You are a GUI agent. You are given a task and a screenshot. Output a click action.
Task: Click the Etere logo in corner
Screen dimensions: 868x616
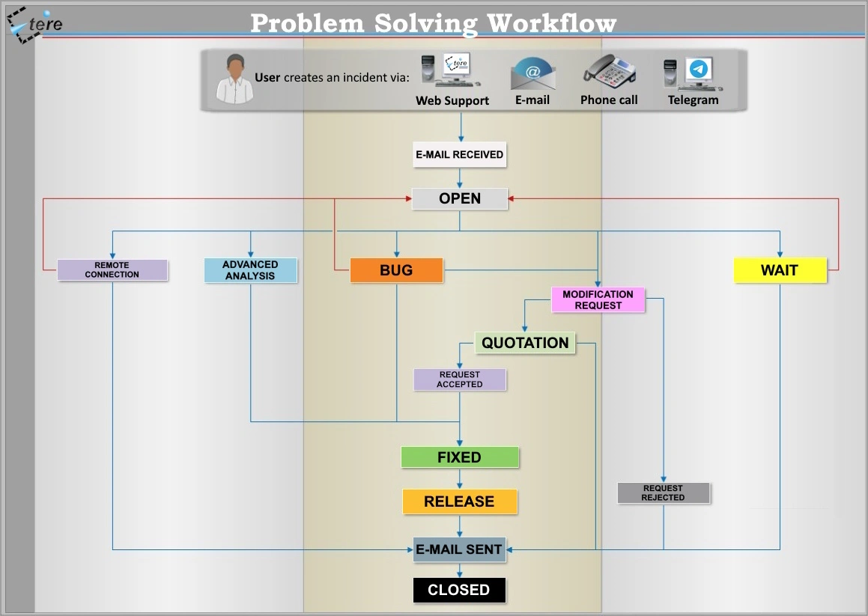pyautogui.click(x=34, y=23)
